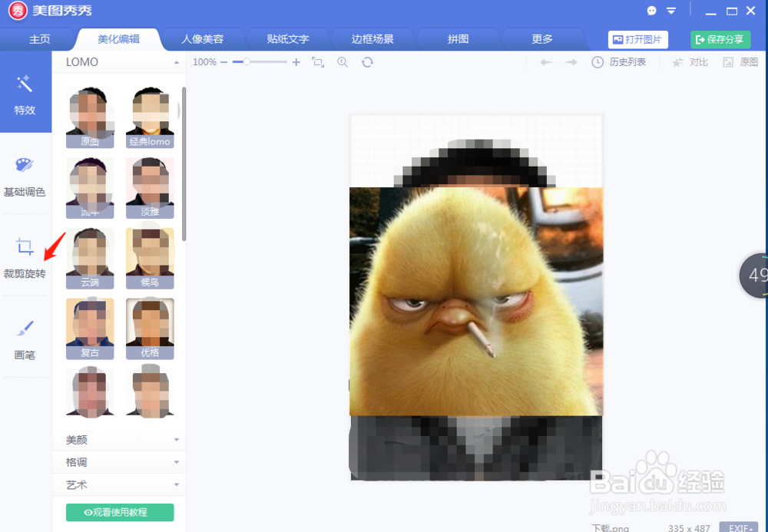
Task: Click the 打开图片 open image button
Action: pos(637,40)
